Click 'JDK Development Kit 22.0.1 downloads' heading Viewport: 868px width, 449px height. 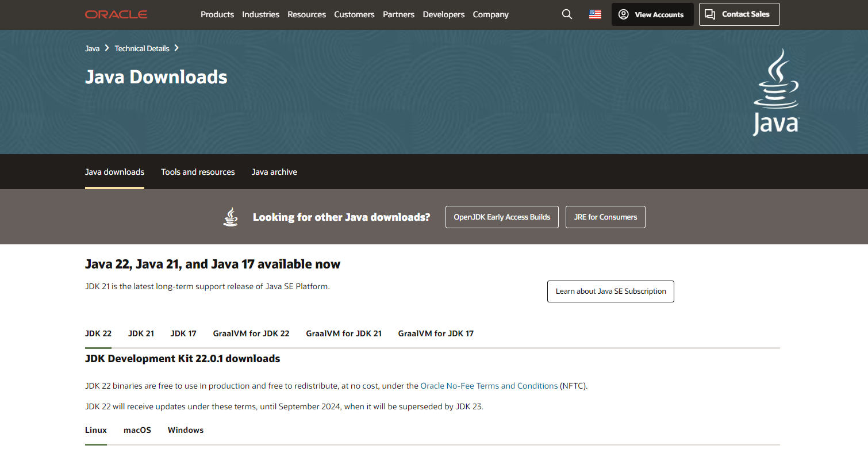coord(183,359)
